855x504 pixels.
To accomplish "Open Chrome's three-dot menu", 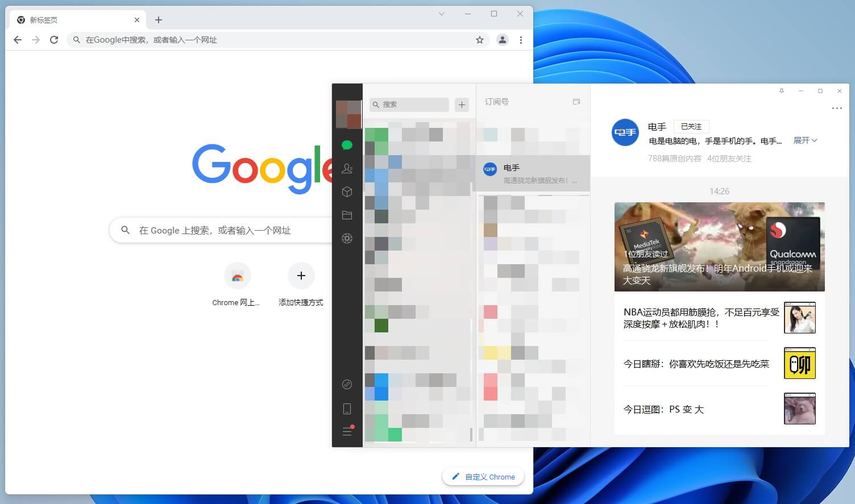I will (x=521, y=40).
